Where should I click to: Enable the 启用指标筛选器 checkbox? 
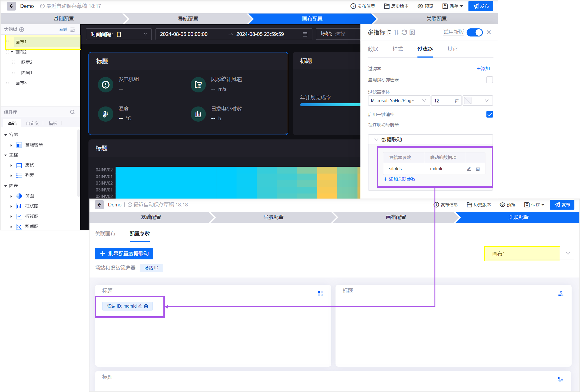pos(489,80)
